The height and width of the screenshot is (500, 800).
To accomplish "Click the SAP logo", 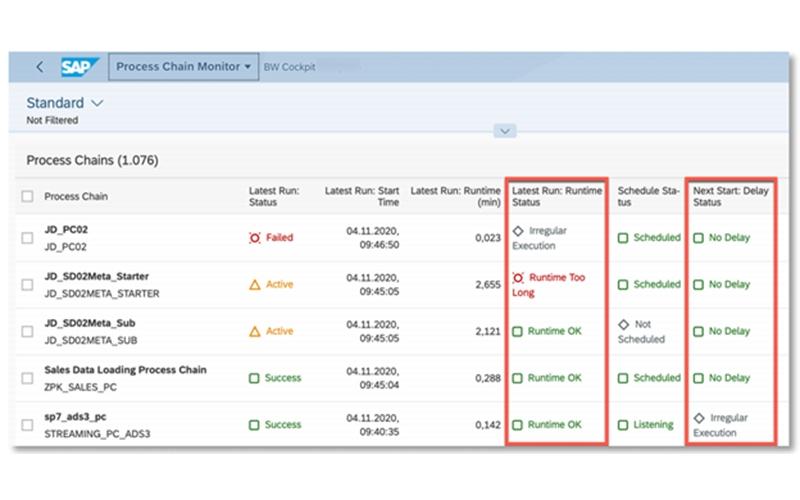I will click(x=79, y=67).
